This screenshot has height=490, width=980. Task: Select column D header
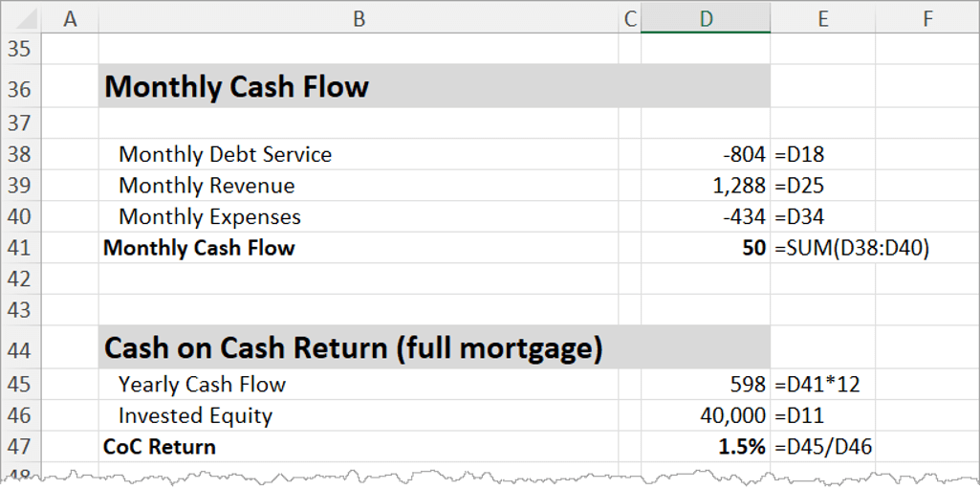(705, 17)
